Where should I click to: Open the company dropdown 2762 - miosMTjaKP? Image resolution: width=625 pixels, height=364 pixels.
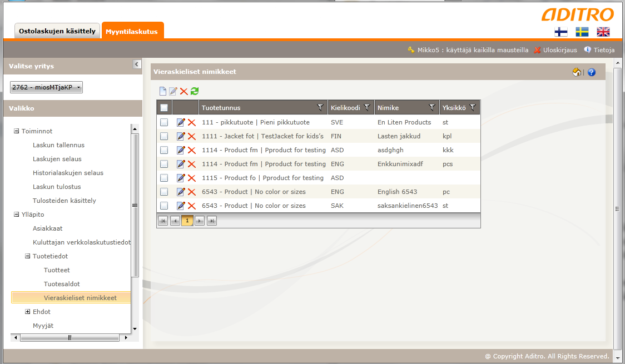click(x=46, y=87)
